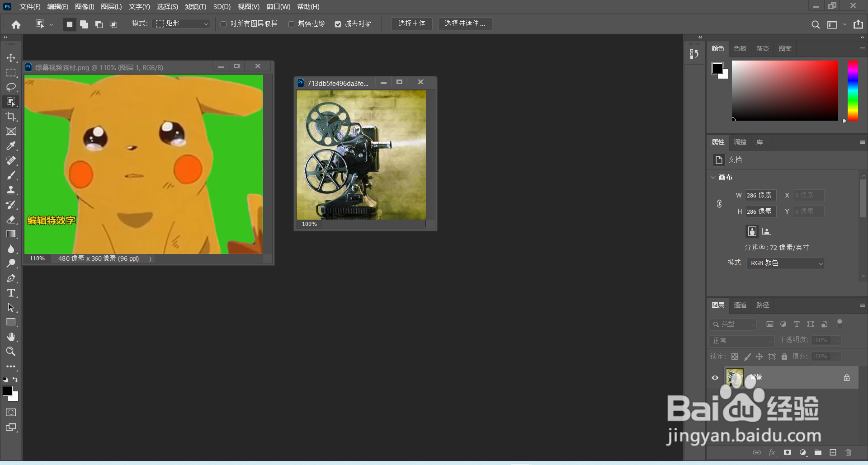Select the Crop tool

pos(11,117)
